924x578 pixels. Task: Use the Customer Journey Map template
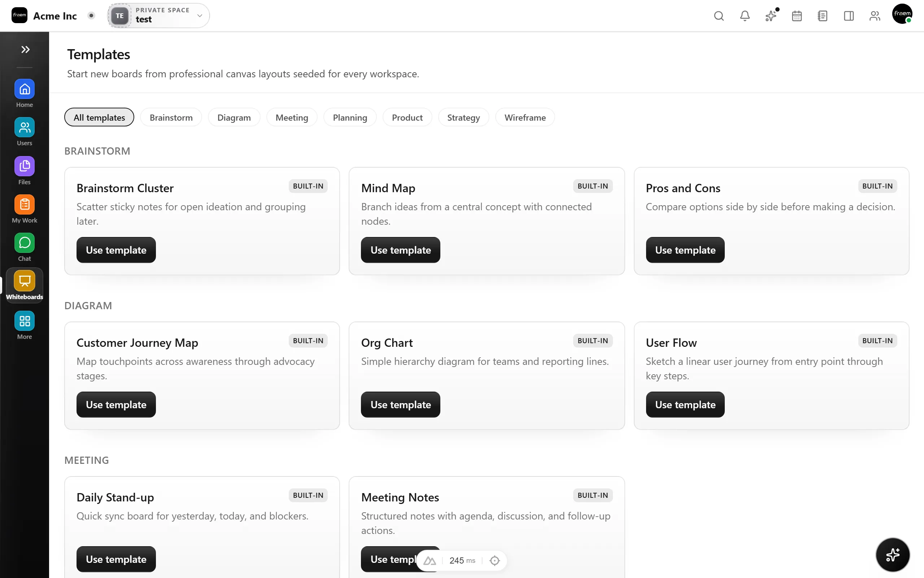click(116, 405)
